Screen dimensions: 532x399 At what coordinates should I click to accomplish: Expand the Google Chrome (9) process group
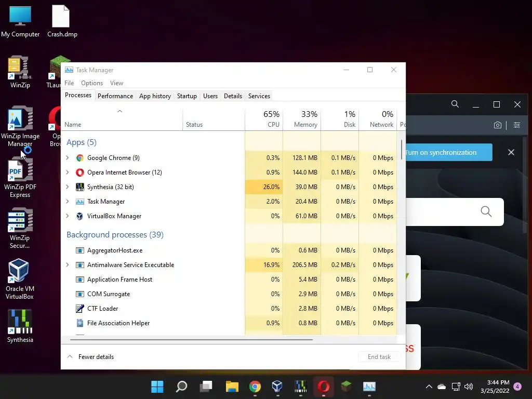[x=67, y=158]
